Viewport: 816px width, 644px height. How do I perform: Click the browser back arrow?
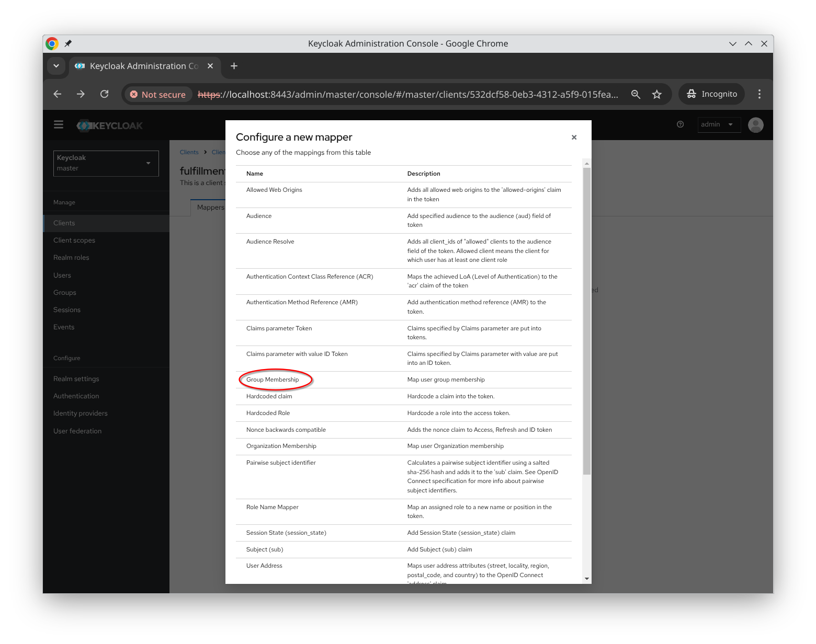pyautogui.click(x=58, y=94)
